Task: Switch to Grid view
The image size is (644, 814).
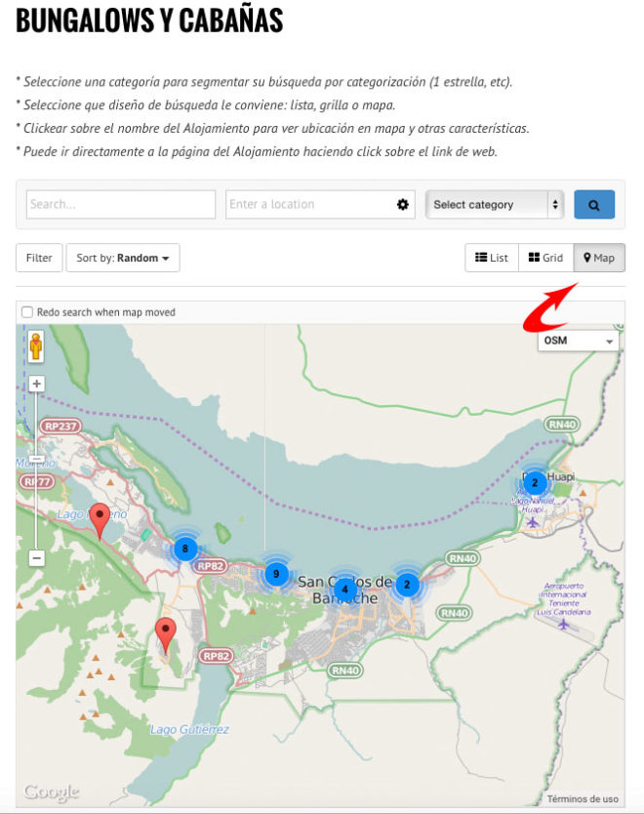Action: coord(545,258)
